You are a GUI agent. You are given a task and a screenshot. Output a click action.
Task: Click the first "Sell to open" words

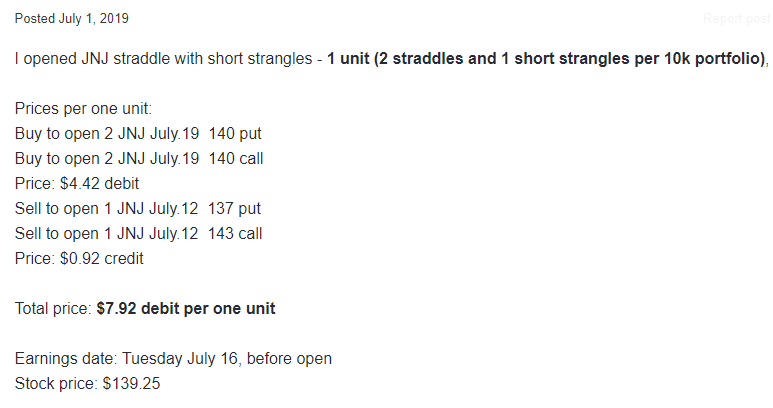coord(57,208)
